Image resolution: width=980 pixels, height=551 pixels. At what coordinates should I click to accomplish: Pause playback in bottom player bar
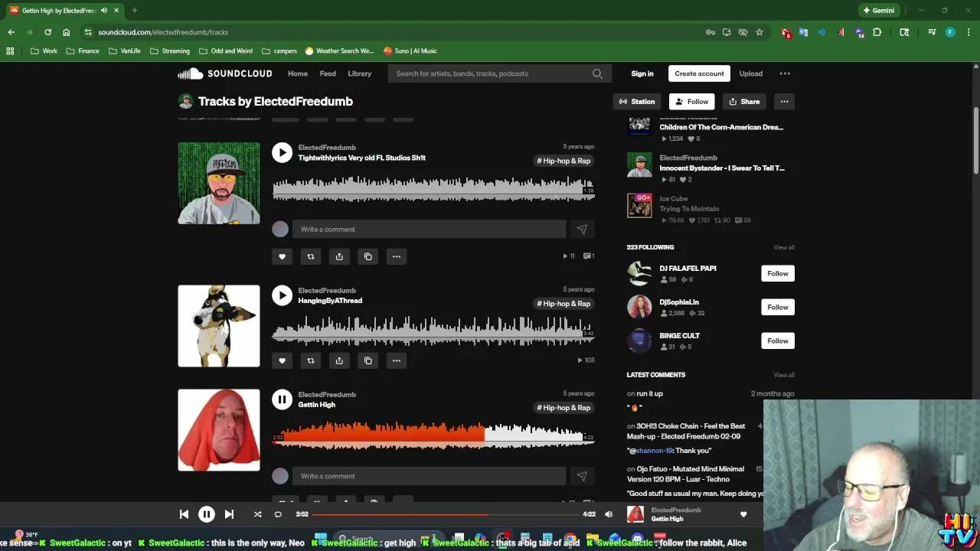206,514
